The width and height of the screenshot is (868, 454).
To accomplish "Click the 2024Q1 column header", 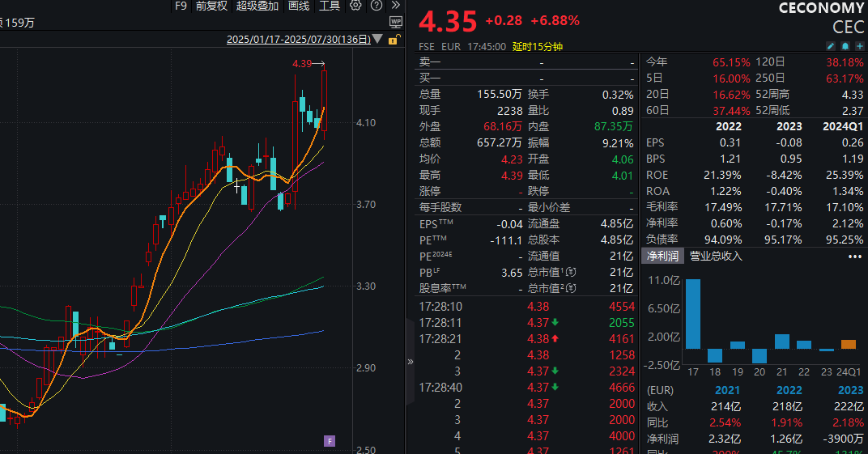I will pos(843,126).
